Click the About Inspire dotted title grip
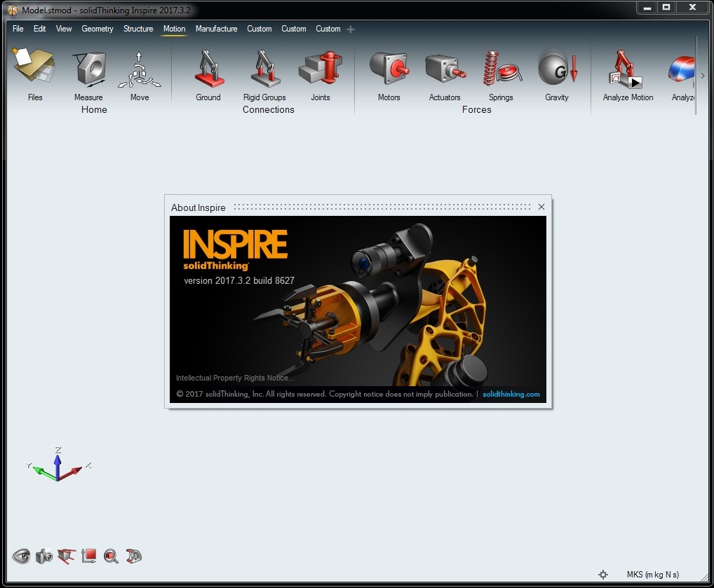 382,207
